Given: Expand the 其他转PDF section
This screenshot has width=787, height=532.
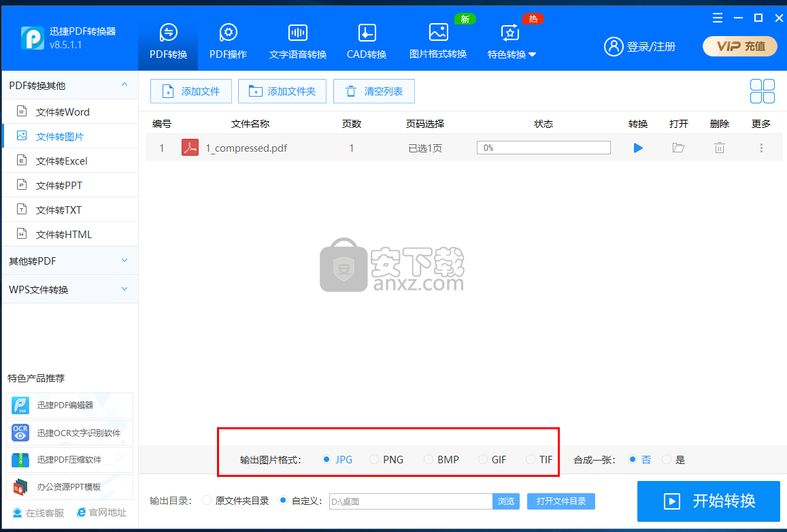Looking at the screenshot, I should 69,261.
